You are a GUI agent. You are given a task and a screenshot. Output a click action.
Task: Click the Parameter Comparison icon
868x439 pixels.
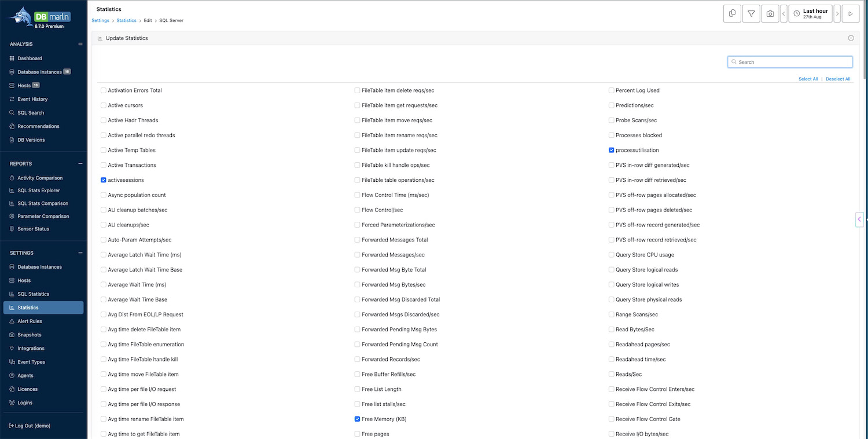point(12,216)
